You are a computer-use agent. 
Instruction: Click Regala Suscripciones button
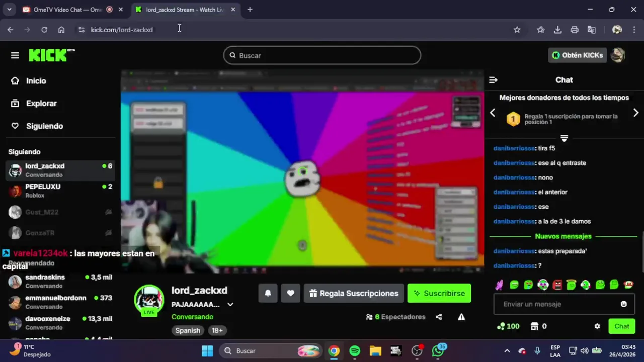tap(354, 294)
